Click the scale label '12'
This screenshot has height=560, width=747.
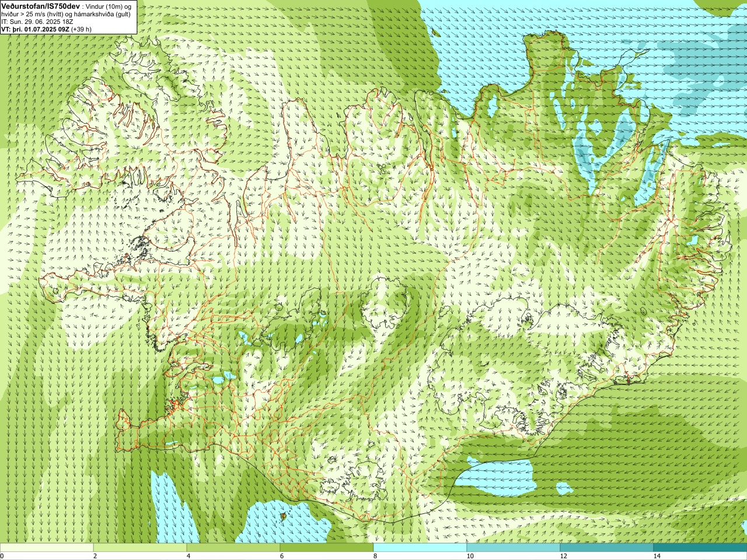click(563, 556)
